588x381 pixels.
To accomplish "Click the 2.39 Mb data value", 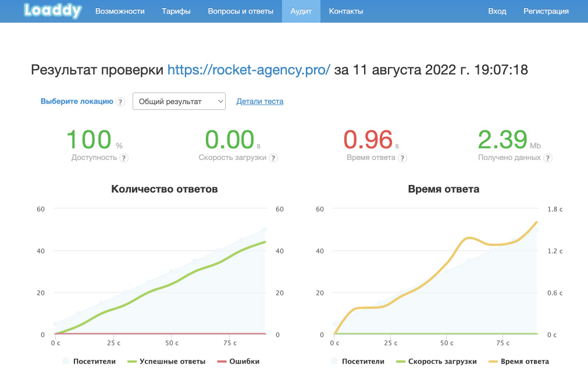I will 509,140.
